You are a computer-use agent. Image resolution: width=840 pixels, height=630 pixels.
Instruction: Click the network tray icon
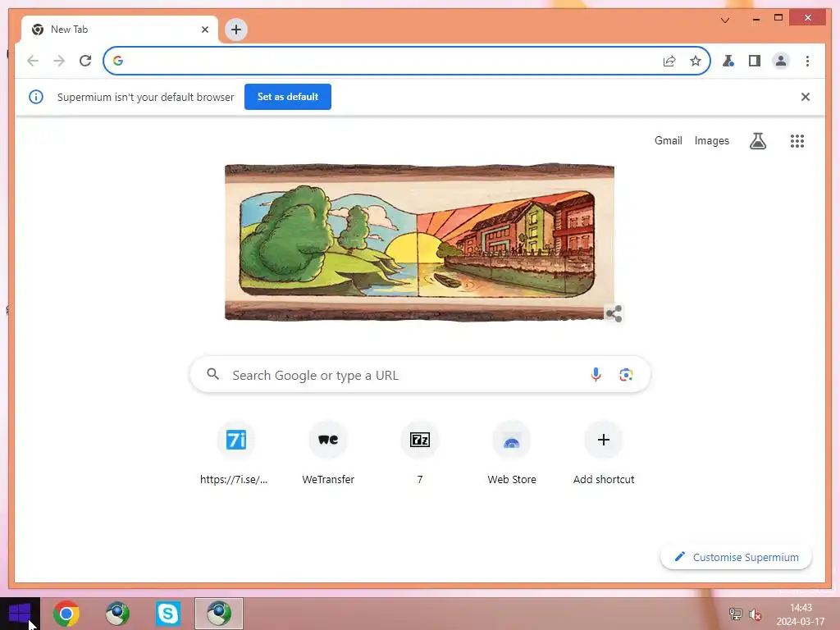[736, 614]
